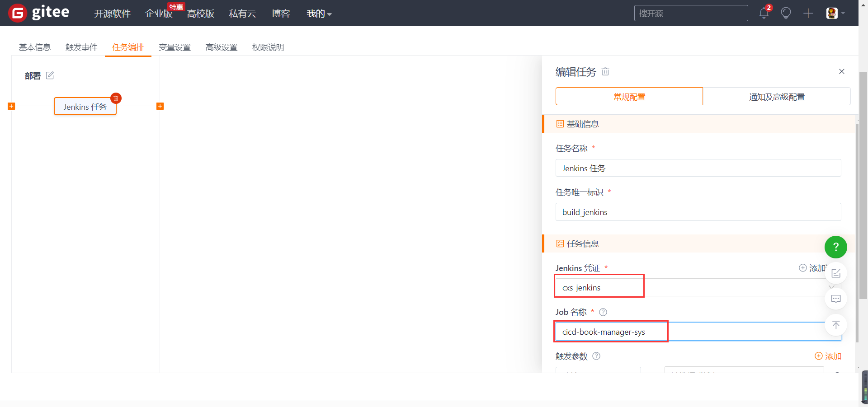Image resolution: width=868 pixels, height=407 pixels.
Task: Add a stage after 部署 using the right orange plus
Action: coord(160,106)
